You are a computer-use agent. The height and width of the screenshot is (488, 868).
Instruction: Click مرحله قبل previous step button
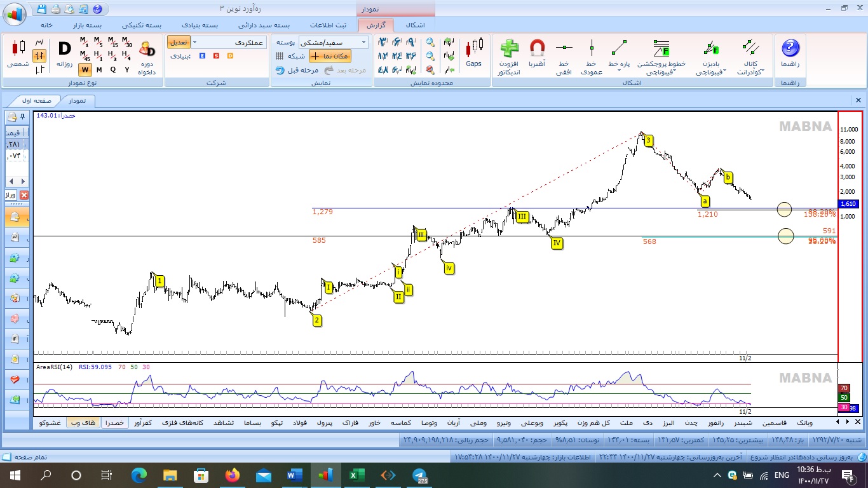297,70
